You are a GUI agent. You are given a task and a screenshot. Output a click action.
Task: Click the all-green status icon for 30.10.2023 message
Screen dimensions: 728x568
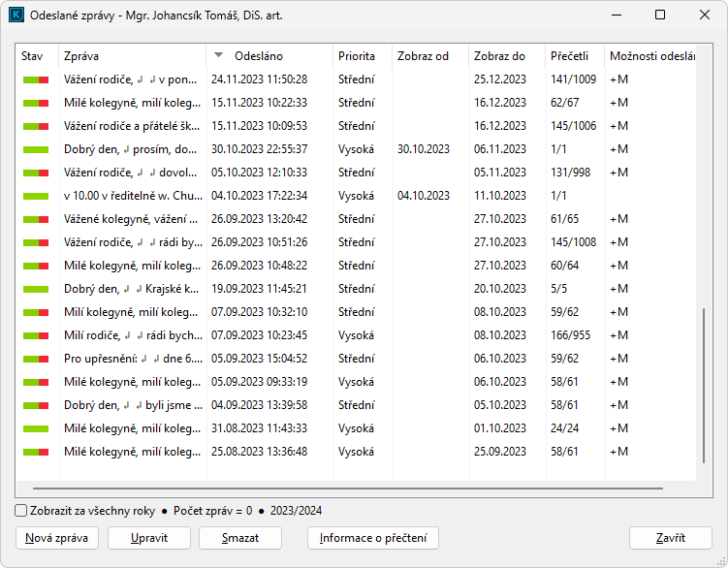(36, 149)
